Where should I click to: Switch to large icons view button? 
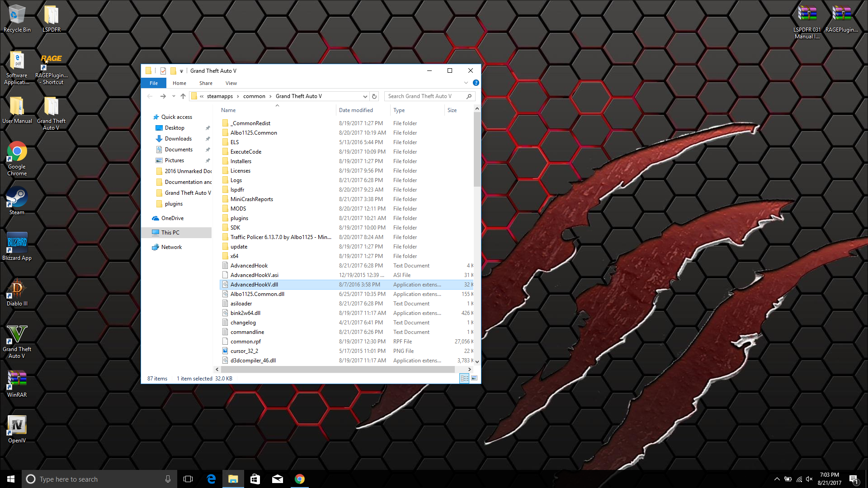[474, 379]
